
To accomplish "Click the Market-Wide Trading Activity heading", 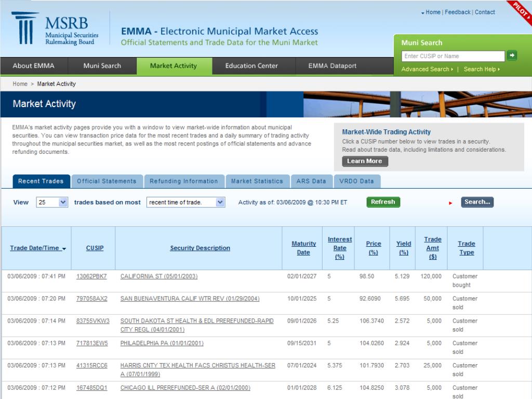I will tap(386, 132).
